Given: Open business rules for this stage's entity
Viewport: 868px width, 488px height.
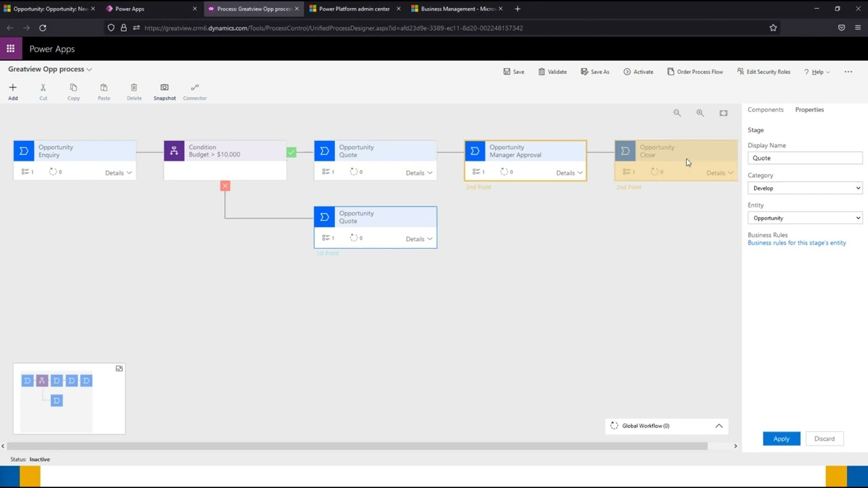Looking at the screenshot, I should pos(797,243).
